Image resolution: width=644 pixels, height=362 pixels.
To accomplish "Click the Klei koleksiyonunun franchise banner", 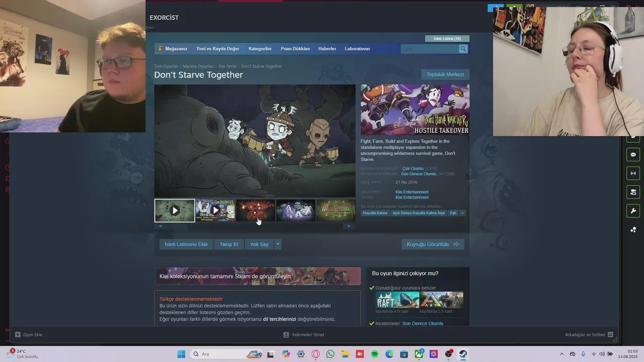I will click(258, 276).
